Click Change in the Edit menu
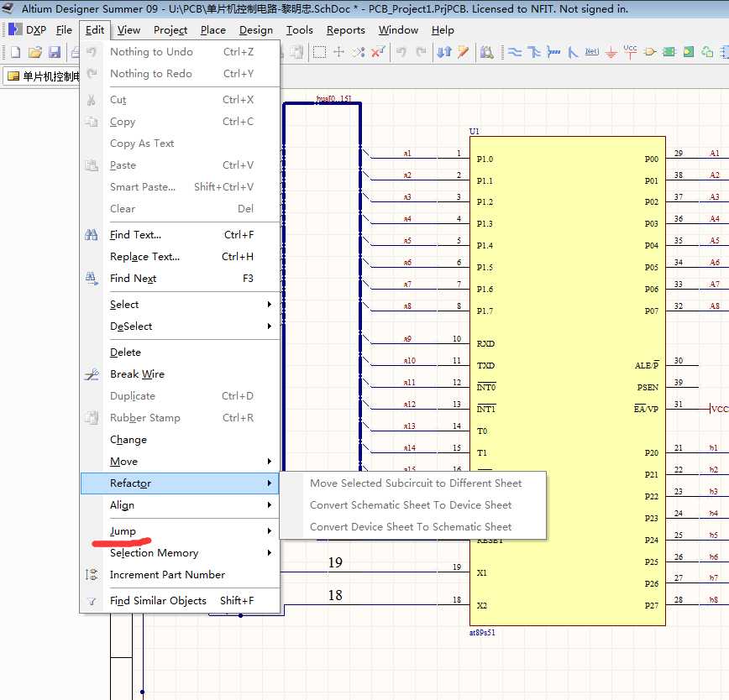The image size is (729, 700). click(x=181, y=440)
